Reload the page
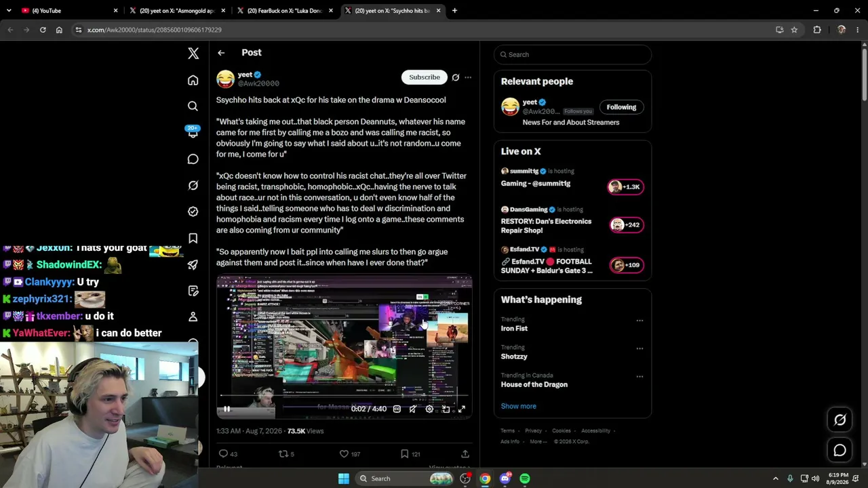 (43, 30)
